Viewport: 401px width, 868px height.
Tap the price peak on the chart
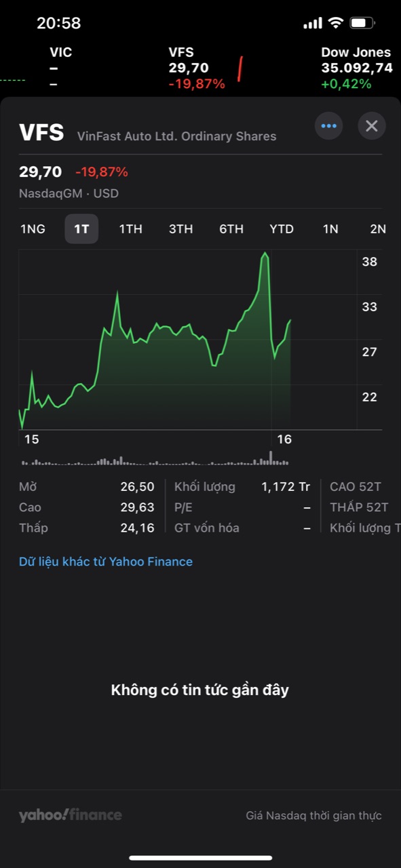(265, 254)
